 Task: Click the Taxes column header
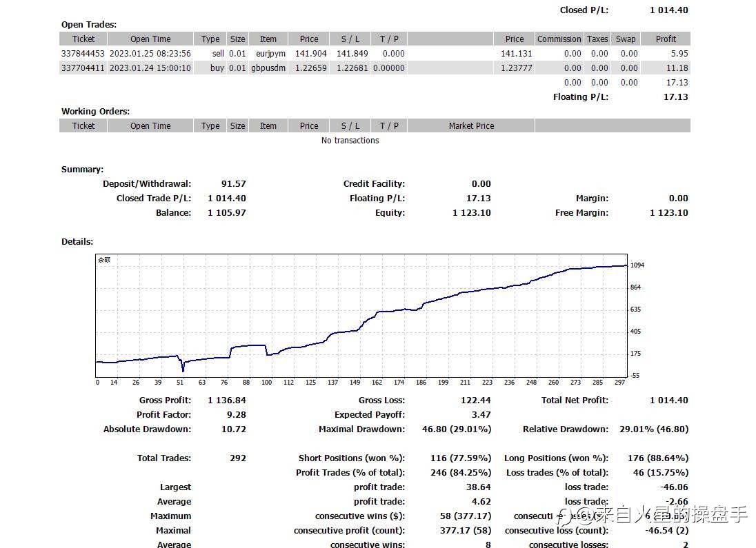(597, 39)
